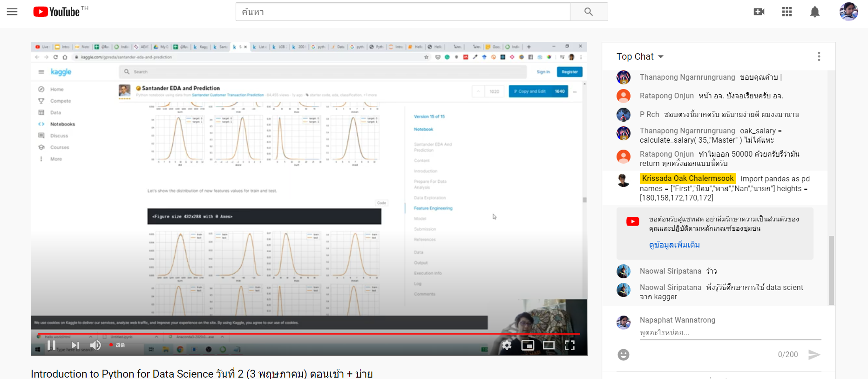Expand the Top Chat dropdown
Screen dimensions: 868x379
point(640,56)
